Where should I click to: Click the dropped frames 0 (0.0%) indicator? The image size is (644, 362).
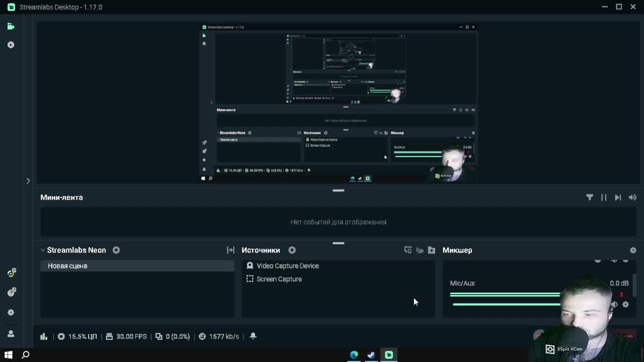pyautogui.click(x=173, y=336)
